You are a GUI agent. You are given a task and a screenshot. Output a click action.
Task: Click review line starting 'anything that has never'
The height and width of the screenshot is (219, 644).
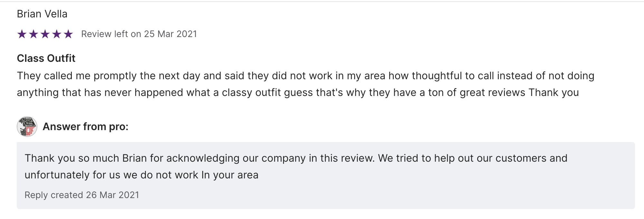coord(298,93)
